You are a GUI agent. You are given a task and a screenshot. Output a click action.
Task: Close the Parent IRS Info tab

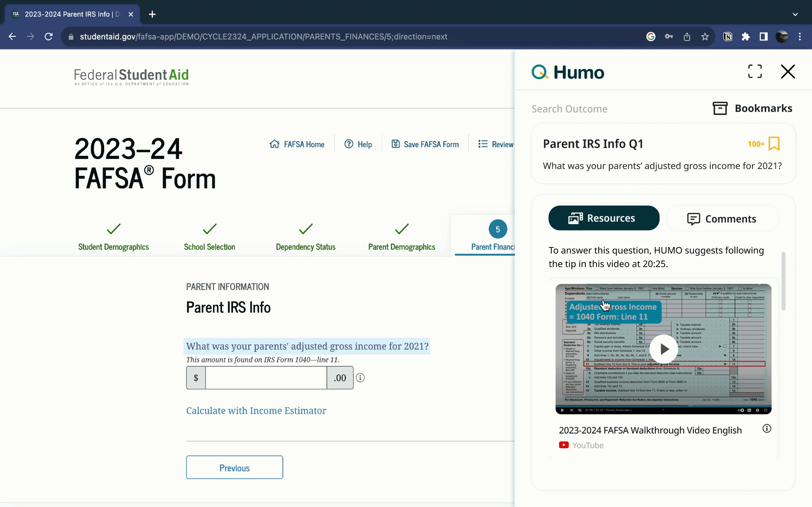point(131,14)
